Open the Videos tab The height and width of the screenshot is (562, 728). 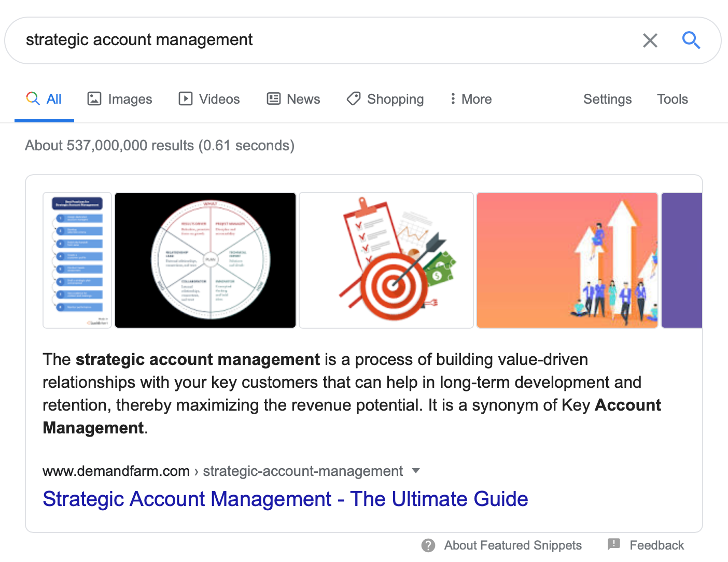(x=209, y=99)
